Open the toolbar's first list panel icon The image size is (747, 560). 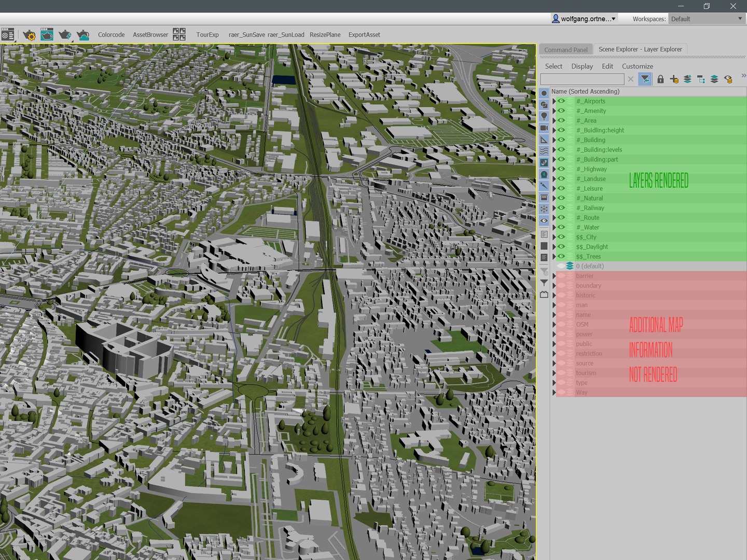pyautogui.click(x=8, y=35)
